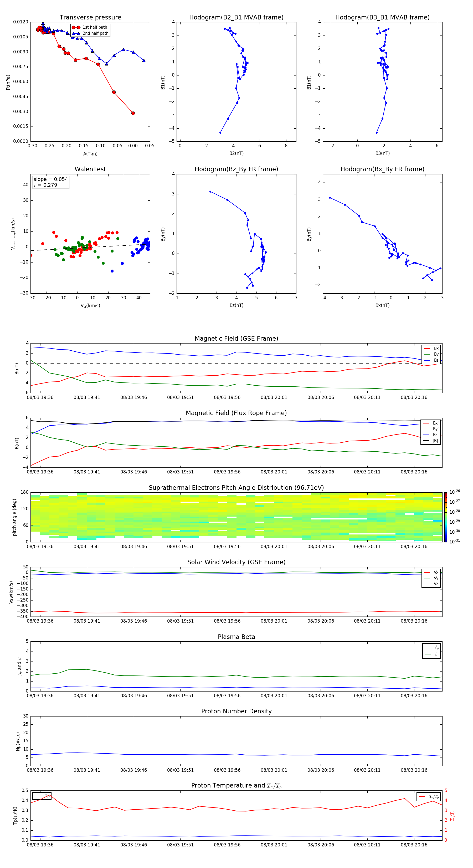Click the "r = 0.279" annotation

45,185
